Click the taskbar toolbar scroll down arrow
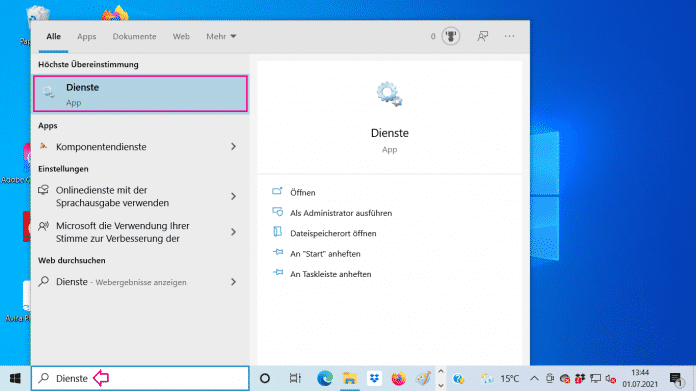This screenshot has width=696, height=391. click(x=441, y=385)
